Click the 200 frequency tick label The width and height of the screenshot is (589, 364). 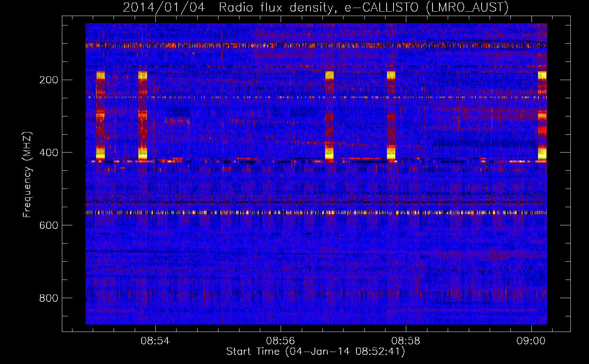pyautogui.click(x=49, y=80)
